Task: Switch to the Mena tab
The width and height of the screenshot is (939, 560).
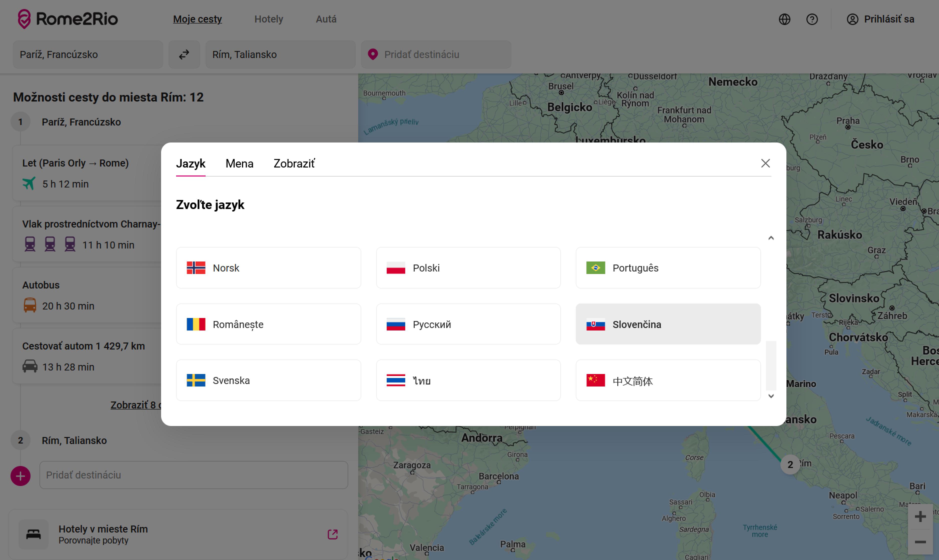Action: pos(239,164)
